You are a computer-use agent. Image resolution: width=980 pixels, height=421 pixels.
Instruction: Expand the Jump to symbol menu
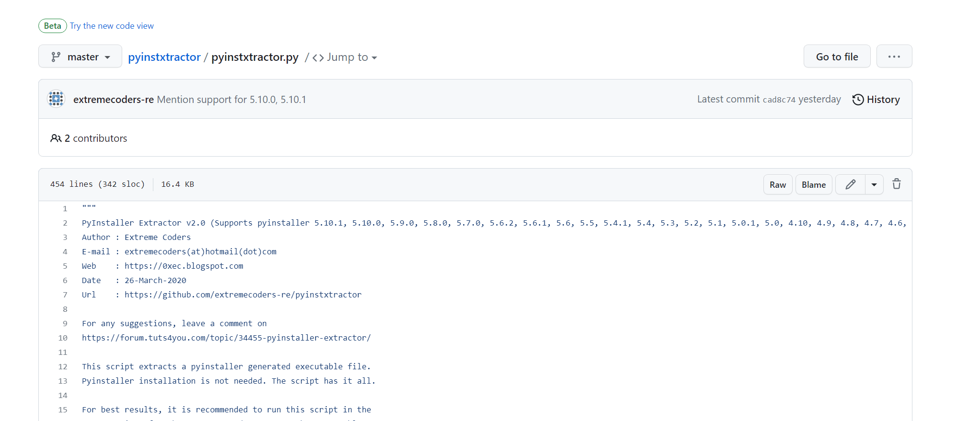click(x=345, y=57)
